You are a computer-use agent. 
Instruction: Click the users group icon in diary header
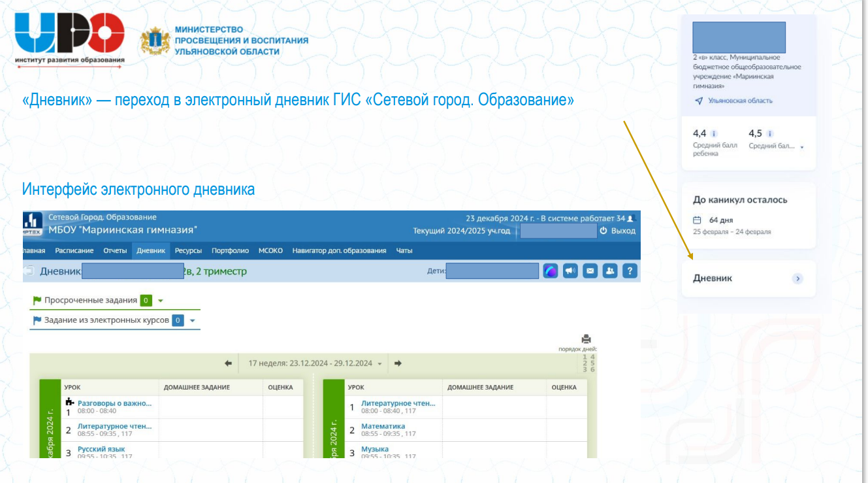(x=610, y=271)
